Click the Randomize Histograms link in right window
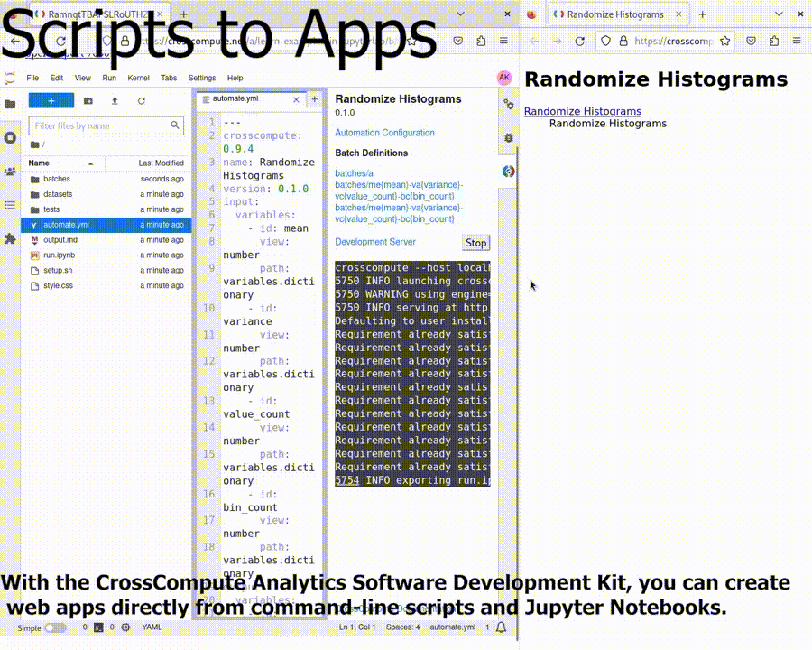Image resolution: width=812 pixels, height=650 pixels. point(583,111)
